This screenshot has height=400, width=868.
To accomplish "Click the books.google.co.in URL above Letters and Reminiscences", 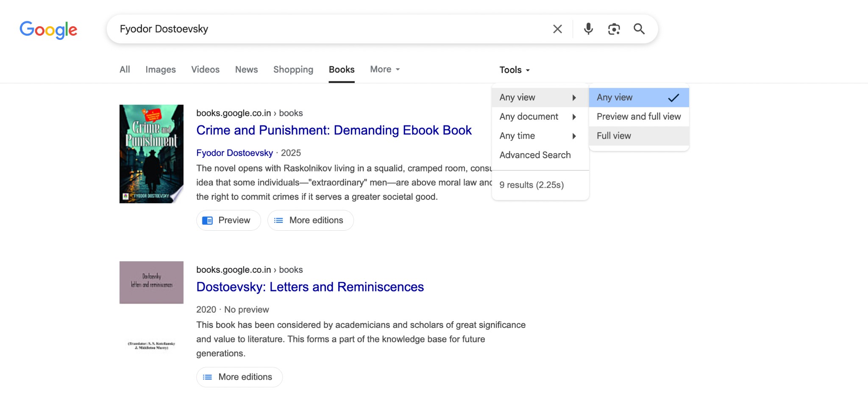I will point(249,270).
